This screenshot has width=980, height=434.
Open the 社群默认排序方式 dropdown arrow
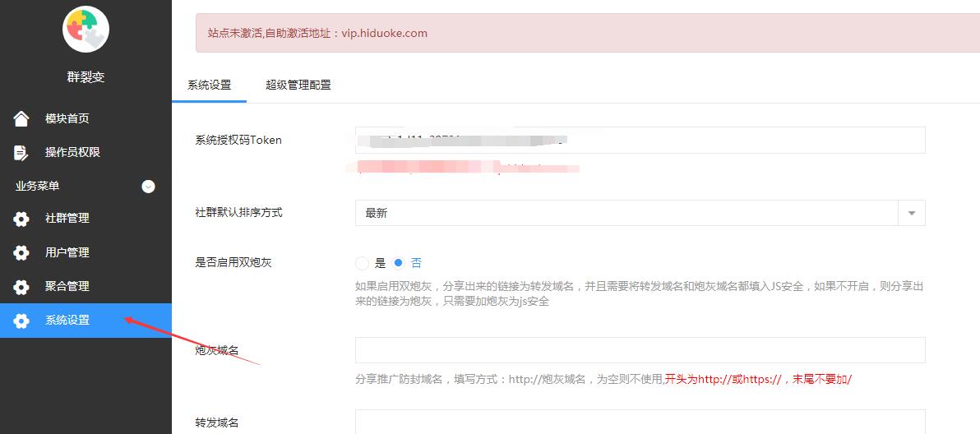click(912, 213)
